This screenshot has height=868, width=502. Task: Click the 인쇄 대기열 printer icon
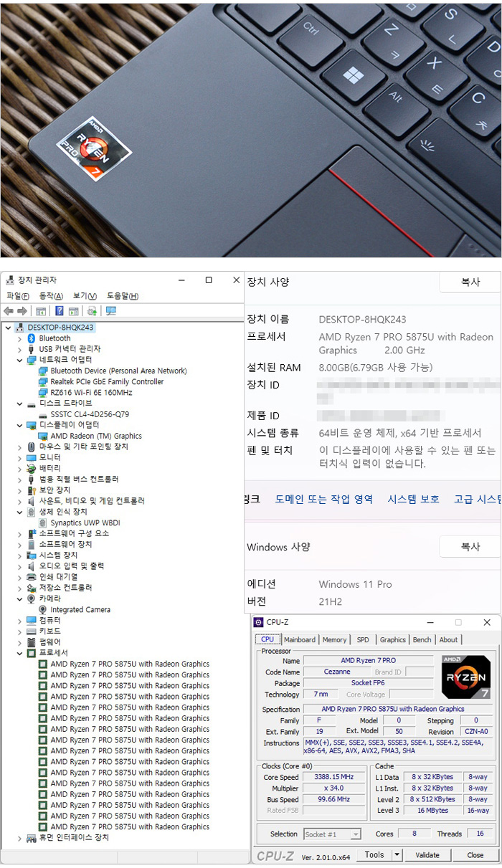point(32,577)
